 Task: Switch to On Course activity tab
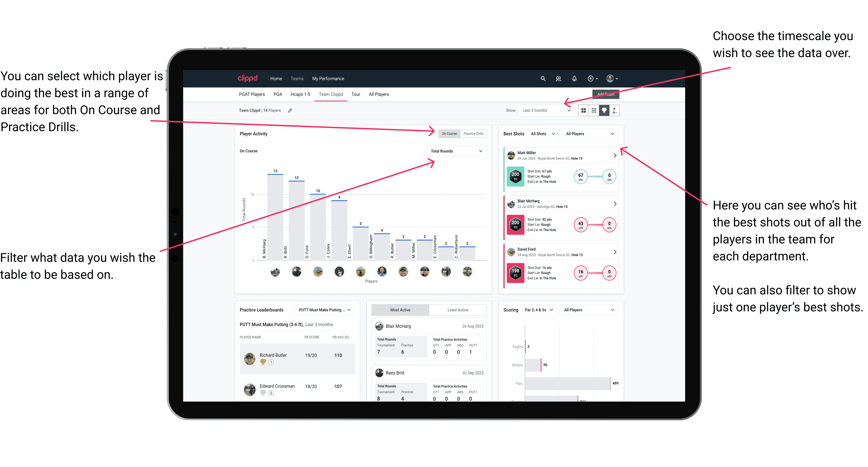pyautogui.click(x=448, y=133)
